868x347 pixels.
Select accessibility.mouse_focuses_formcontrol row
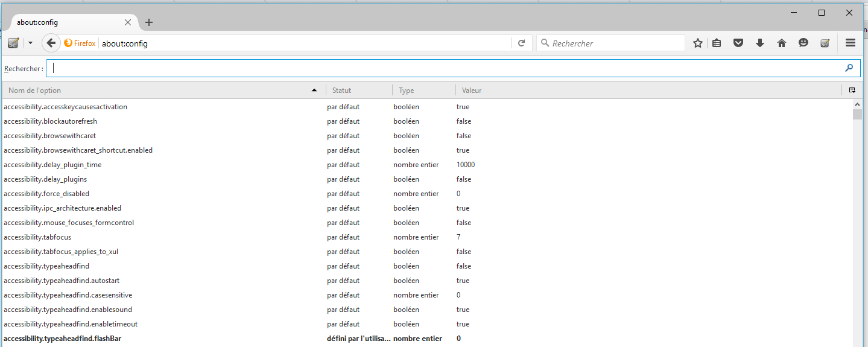427,223
